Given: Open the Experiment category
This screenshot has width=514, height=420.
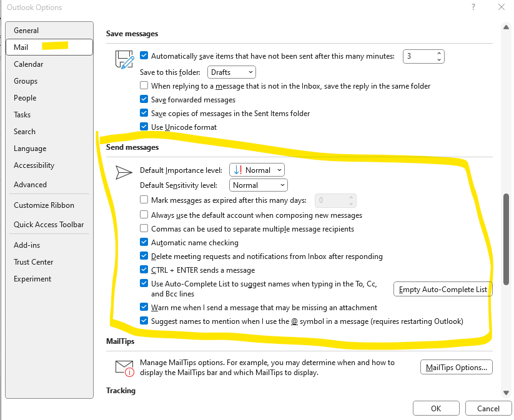Looking at the screenshot, I should coord(49,279).
